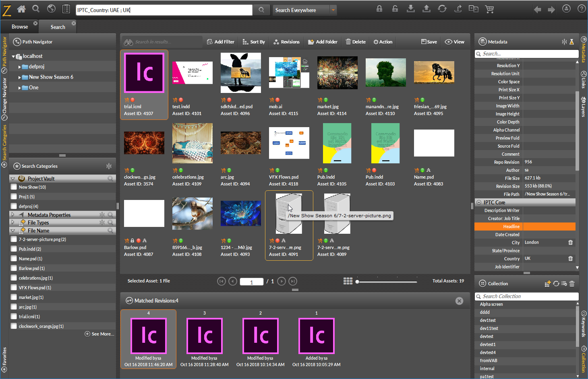Click See More in File Name category
588x379 pixels.
(99, 334)
